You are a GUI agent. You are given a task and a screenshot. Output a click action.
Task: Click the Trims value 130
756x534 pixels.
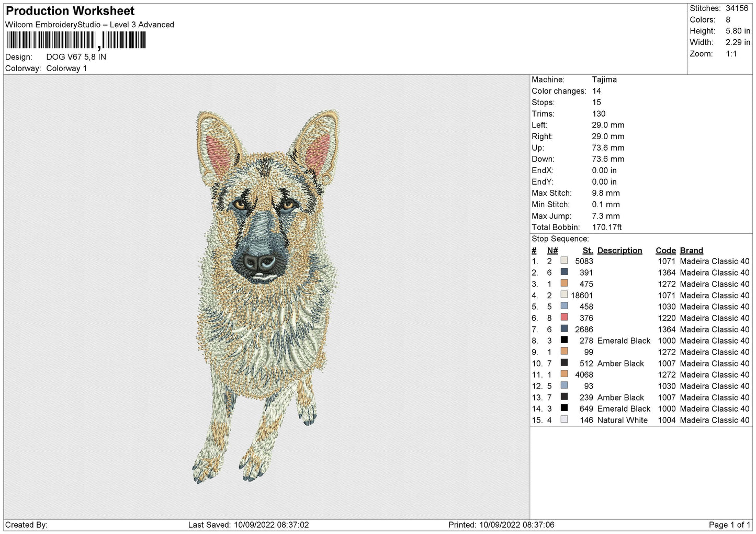pyautogui.click(x=599, y=114)
